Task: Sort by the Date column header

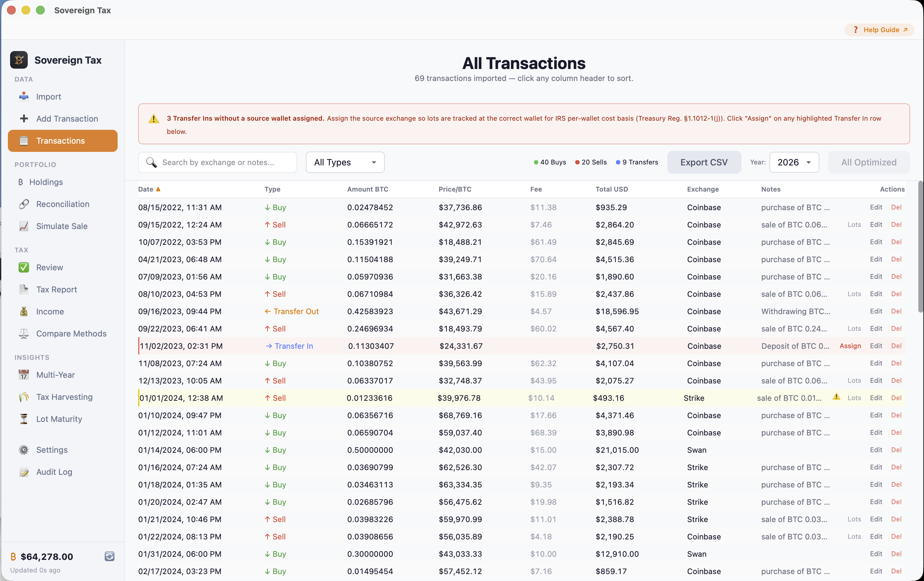Action: tap(149, 189)
